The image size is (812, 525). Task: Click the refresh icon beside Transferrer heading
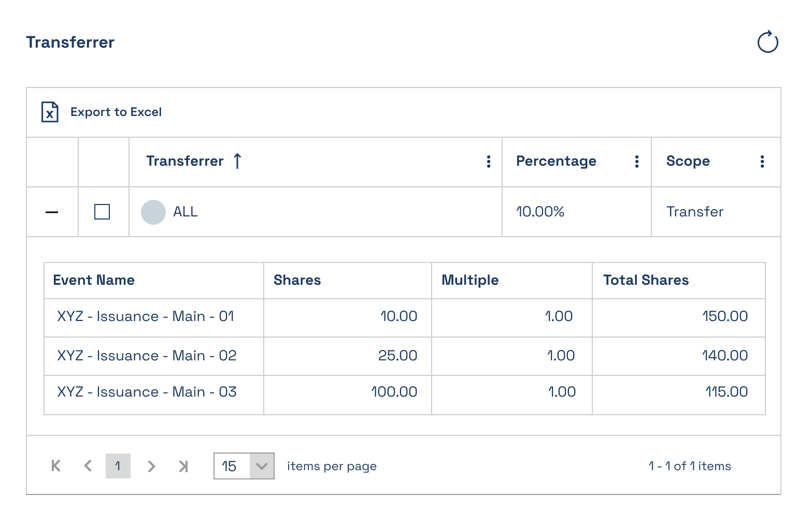pyautogui.click(x=767, y=42)
